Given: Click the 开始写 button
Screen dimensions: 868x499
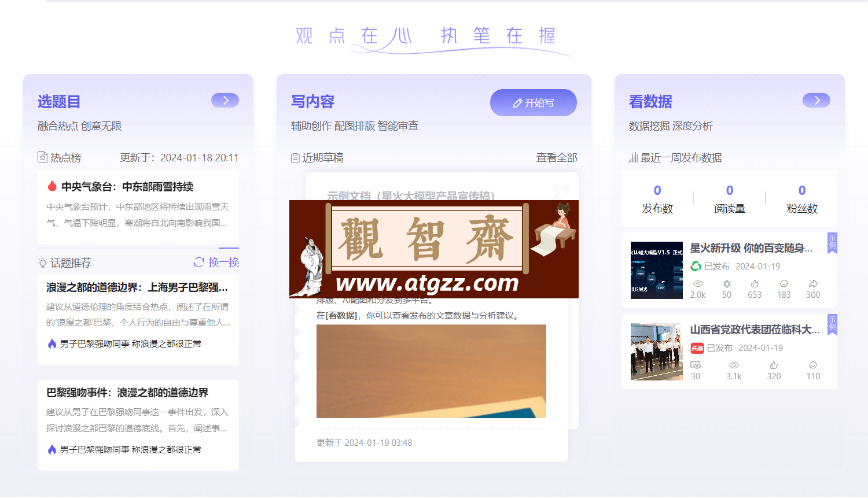Looking at the screenshot, I should point(534,102).
